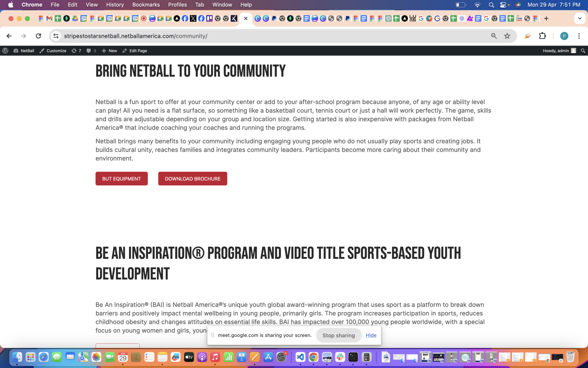Open the History menu bar item

point(115,5)
